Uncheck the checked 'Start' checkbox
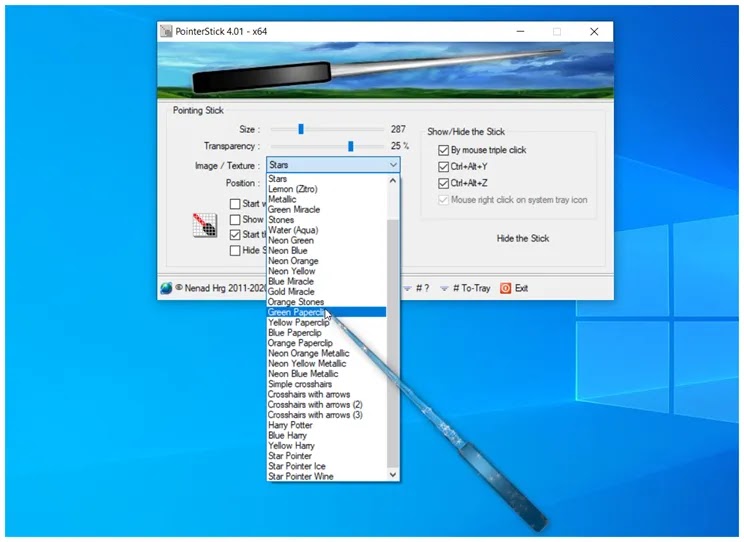Screen dimensions: 744x542 coord(235,235)
